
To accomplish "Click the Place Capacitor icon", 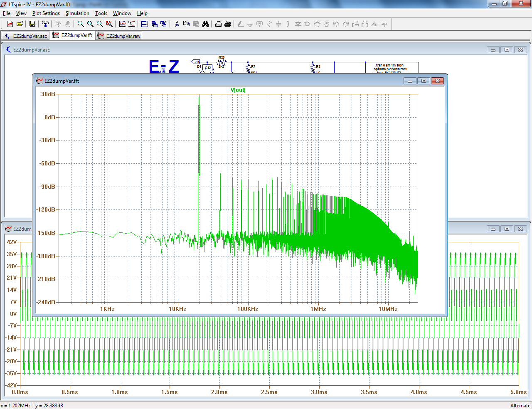I will coord(279,24).
